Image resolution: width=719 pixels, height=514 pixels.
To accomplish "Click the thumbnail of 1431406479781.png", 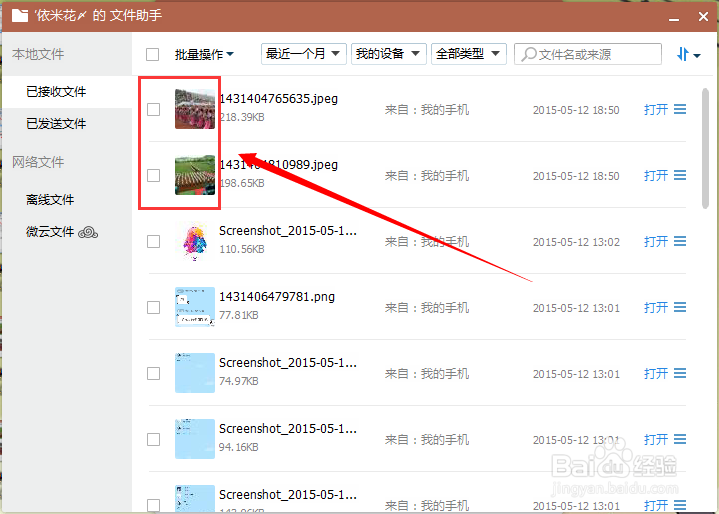I will point(195,307).
